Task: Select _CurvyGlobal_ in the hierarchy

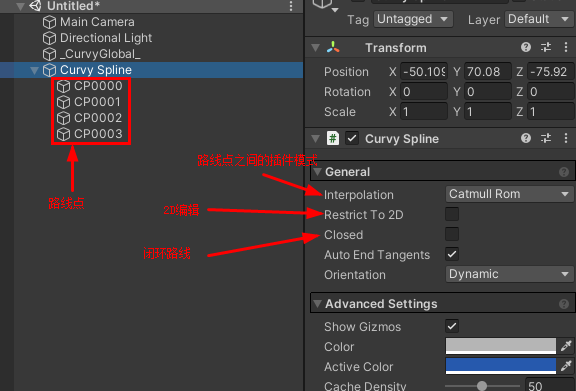Action: [x=100, y=54]
